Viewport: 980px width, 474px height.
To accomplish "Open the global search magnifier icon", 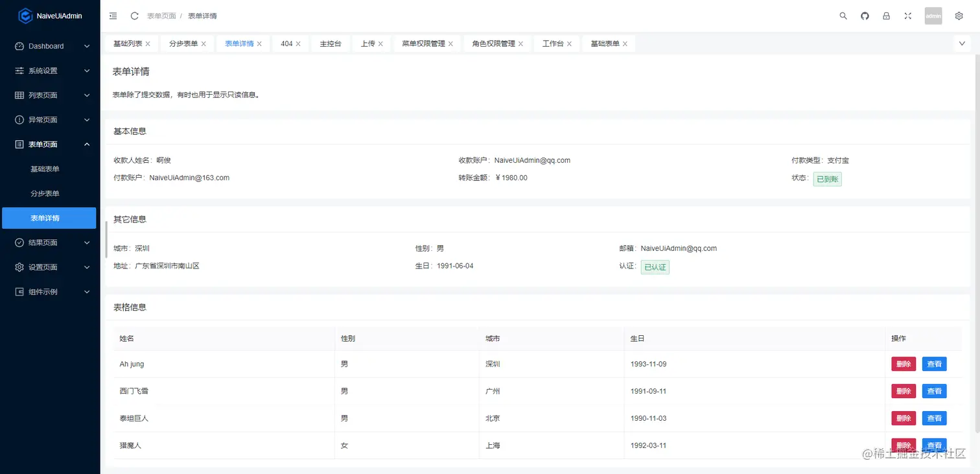I will [843, 16].
